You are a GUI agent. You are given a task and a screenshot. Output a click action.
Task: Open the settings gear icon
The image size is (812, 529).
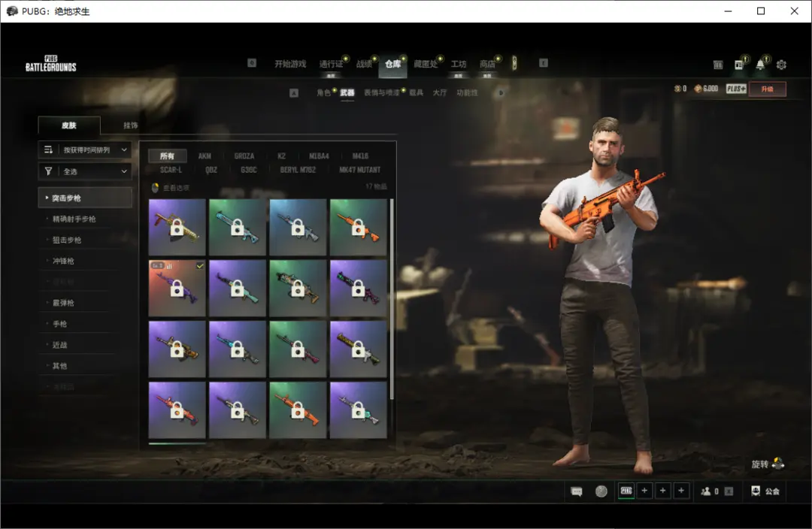(781, 65)
